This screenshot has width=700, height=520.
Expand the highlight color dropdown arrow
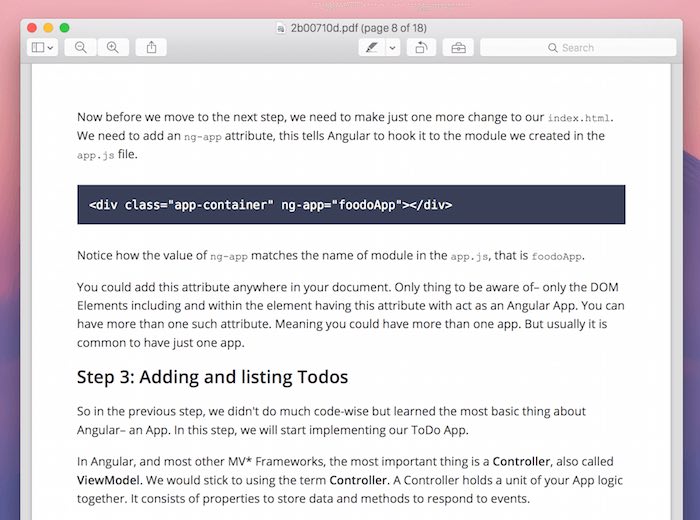392,47
